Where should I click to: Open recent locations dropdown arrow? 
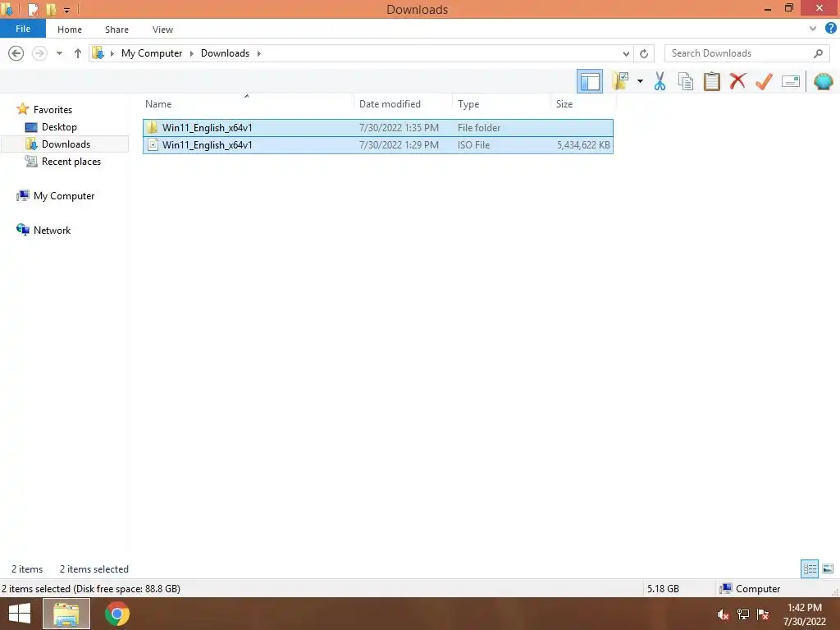(x=59, y=53)
